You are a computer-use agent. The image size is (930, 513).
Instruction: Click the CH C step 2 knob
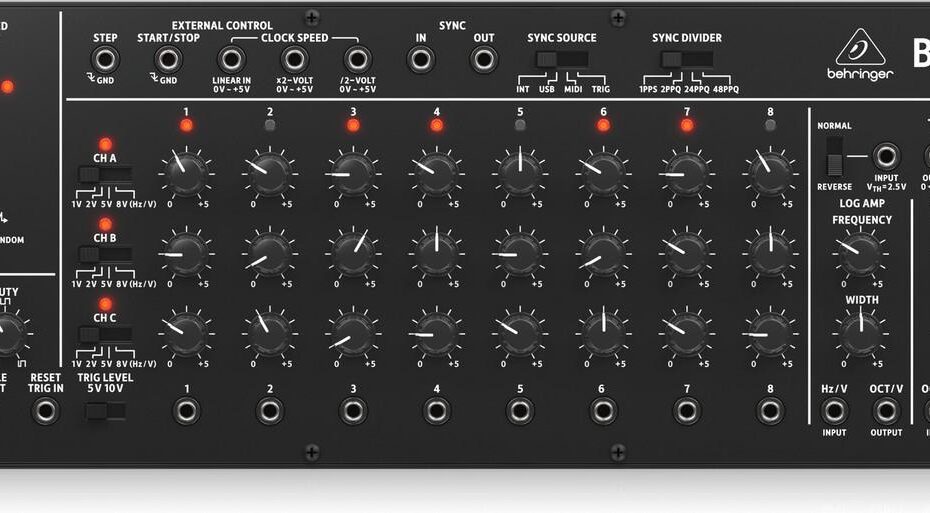coord(270,334)
